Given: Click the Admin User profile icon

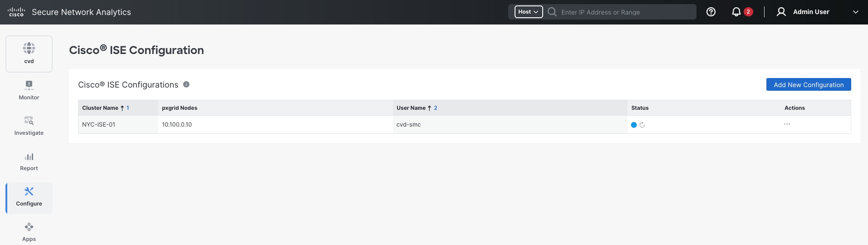Looking at the screenshot, I should (x=781, y=12).
